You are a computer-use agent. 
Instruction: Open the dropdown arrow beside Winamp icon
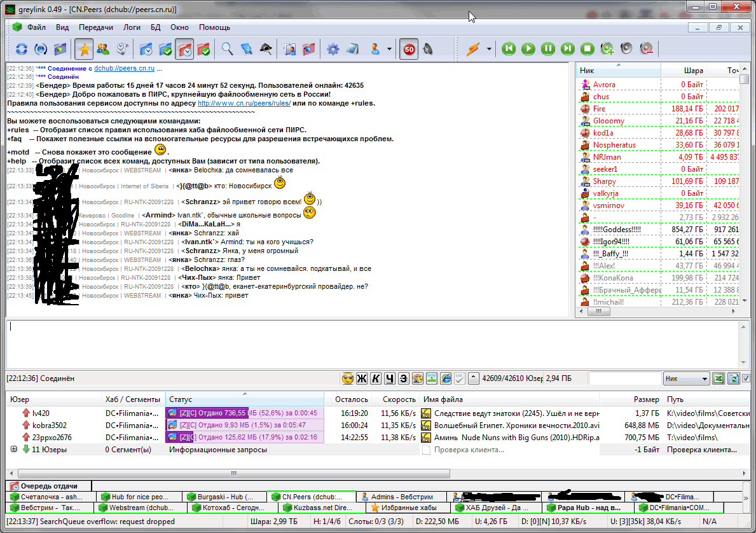(x=489, y=49)
